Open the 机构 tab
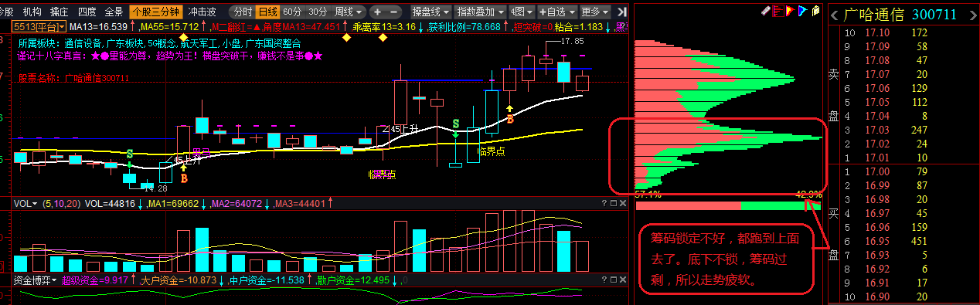Viewport: 980px width, 305px height. pos(32,12)
